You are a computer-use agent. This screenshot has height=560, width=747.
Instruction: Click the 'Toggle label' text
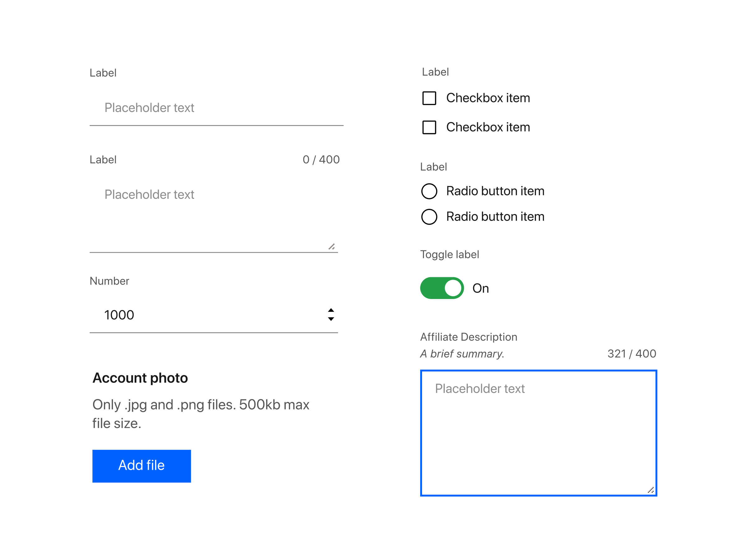(x=449, y=254)
